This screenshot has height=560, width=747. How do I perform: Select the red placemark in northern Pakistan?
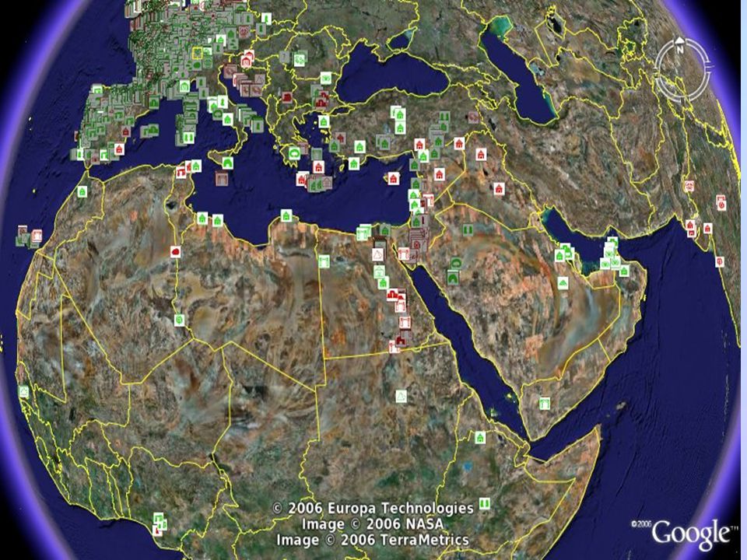(x=689, y=186)
